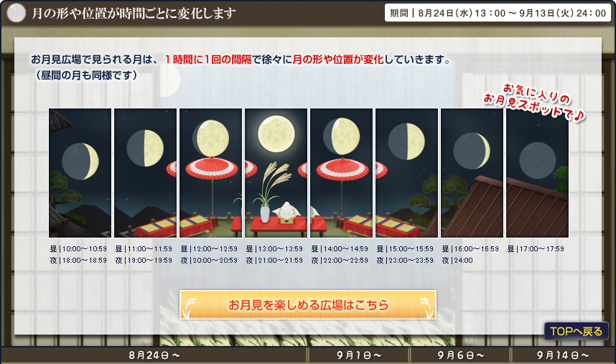616x364 pixels.
Task: Switch to the 8月24日〜 tab
Action: click(x=154, y=355)
